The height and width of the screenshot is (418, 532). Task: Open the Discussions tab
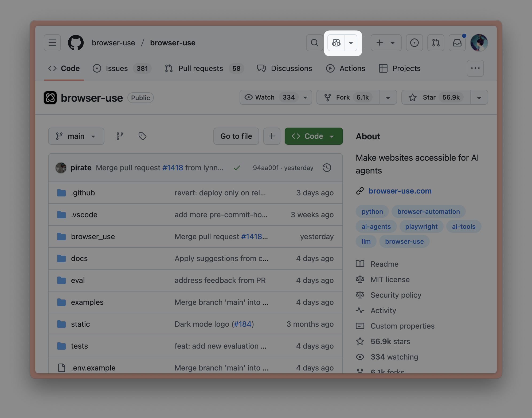[x=284, y=68]
